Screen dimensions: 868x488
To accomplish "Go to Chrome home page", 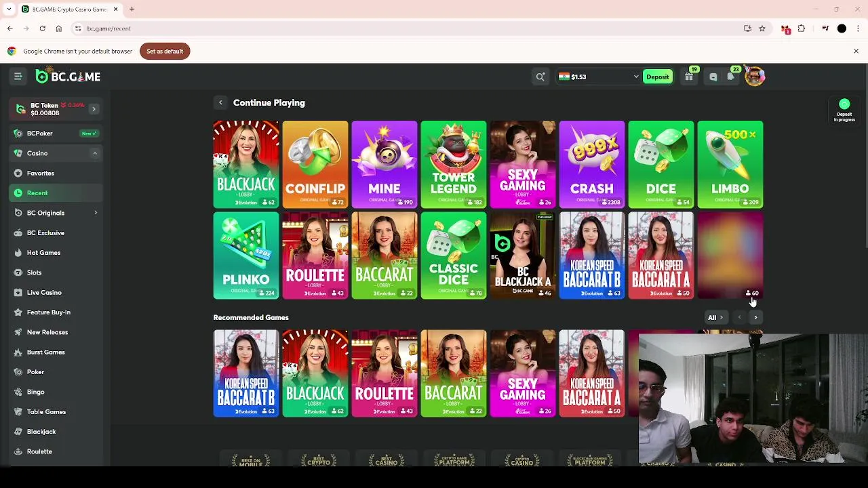I will tap(59, 28).
